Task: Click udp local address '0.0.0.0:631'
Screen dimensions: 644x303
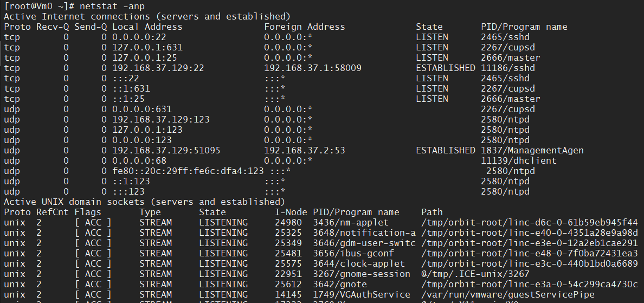Action: tap(141, 109)
